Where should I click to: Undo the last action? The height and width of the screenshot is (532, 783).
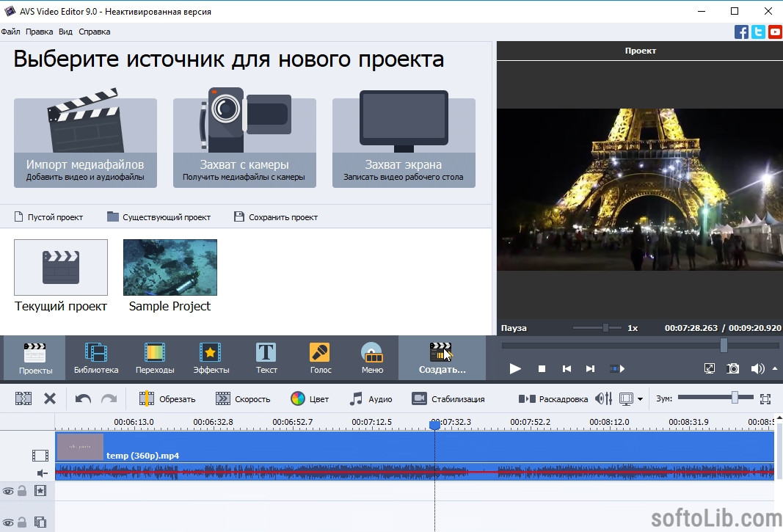[83, 398]
